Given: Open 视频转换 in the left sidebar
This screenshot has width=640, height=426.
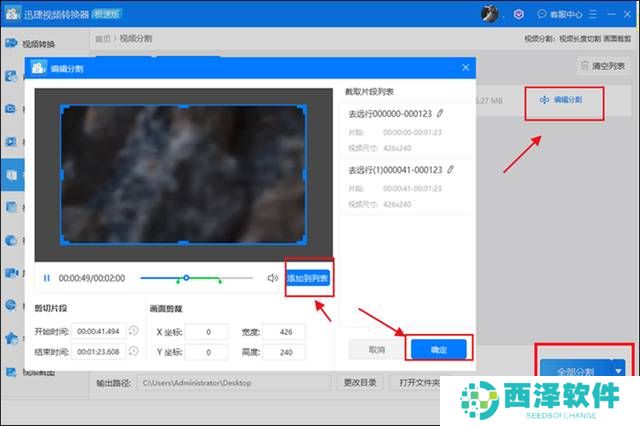Looking at the screenshot, I should [x=30, y=43].
